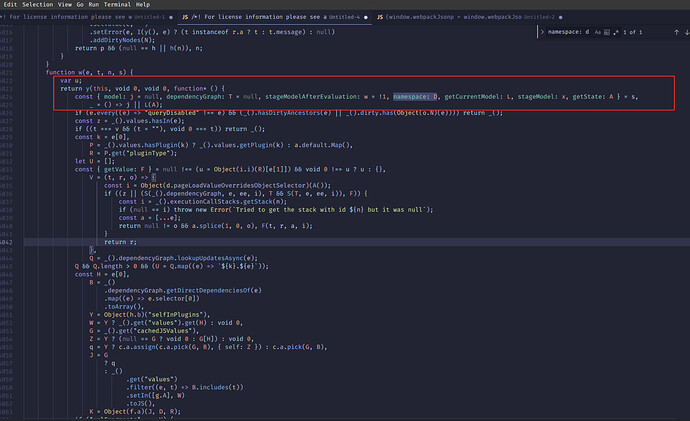The height and width of the screenshot is (421, 690).
Task: Click unsaved dot on Untitled-2 tab
Action: [x=561, y=18]
